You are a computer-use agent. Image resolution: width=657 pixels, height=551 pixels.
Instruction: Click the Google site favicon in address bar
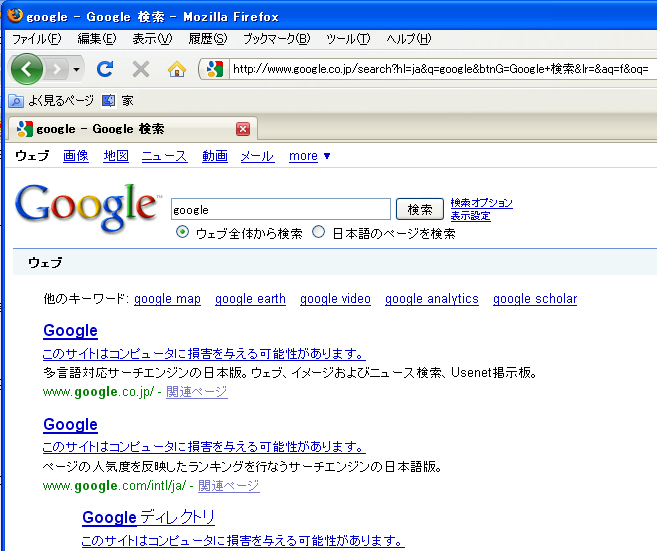click(x=214, y=69)
